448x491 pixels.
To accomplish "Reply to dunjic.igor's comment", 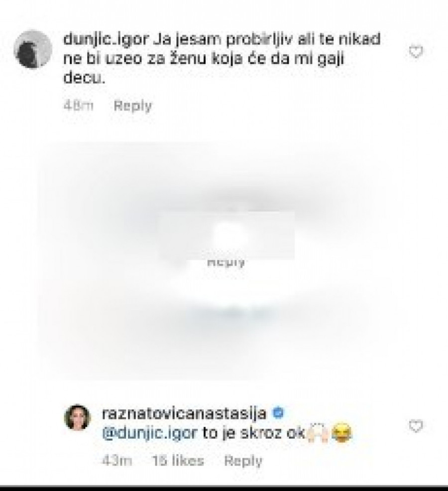I will 133,106.
